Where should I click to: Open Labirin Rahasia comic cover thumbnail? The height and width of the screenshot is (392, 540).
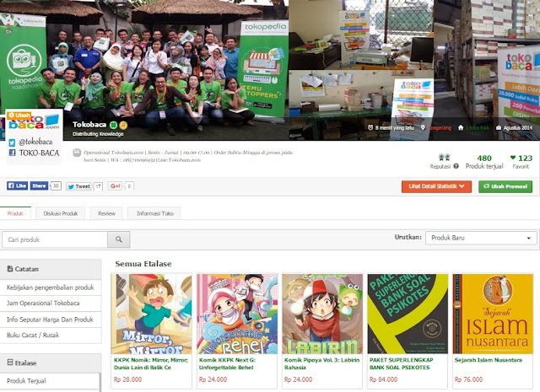click(322, 314)
